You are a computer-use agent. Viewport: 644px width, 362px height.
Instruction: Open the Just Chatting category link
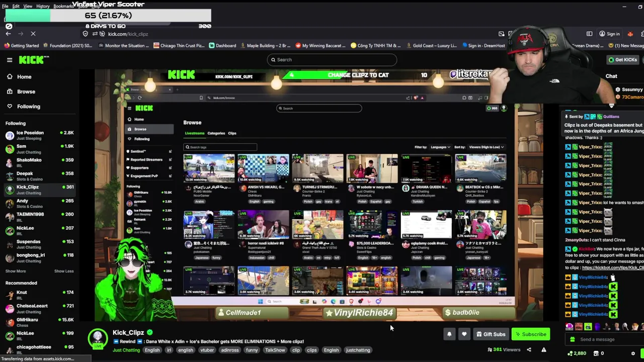click(126, 350)
